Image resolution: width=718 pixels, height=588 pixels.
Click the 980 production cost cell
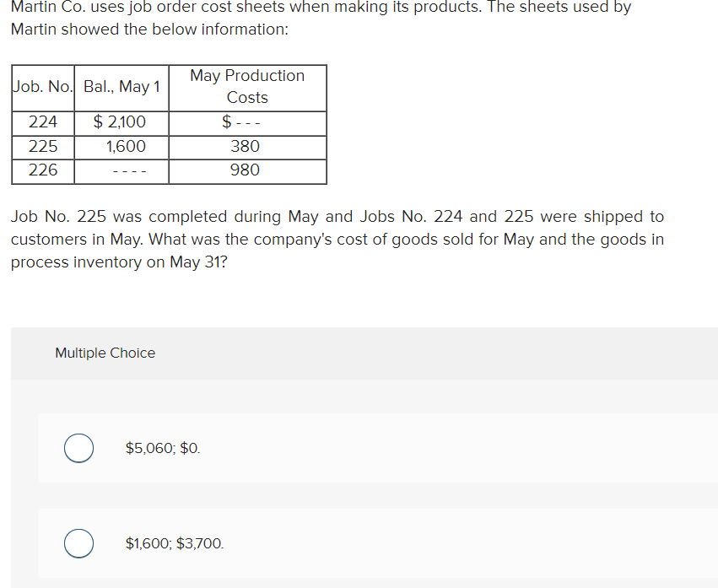coord(246,170)
